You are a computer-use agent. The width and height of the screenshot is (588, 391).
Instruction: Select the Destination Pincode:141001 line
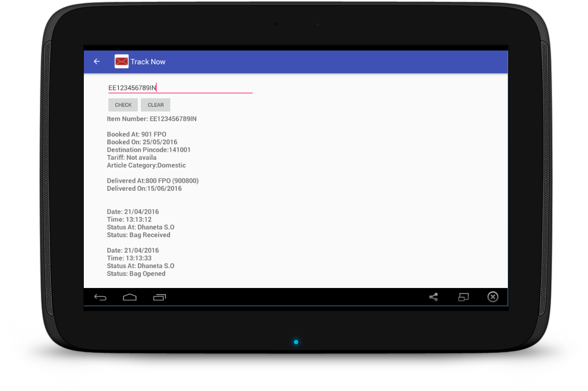pos(149,150)
